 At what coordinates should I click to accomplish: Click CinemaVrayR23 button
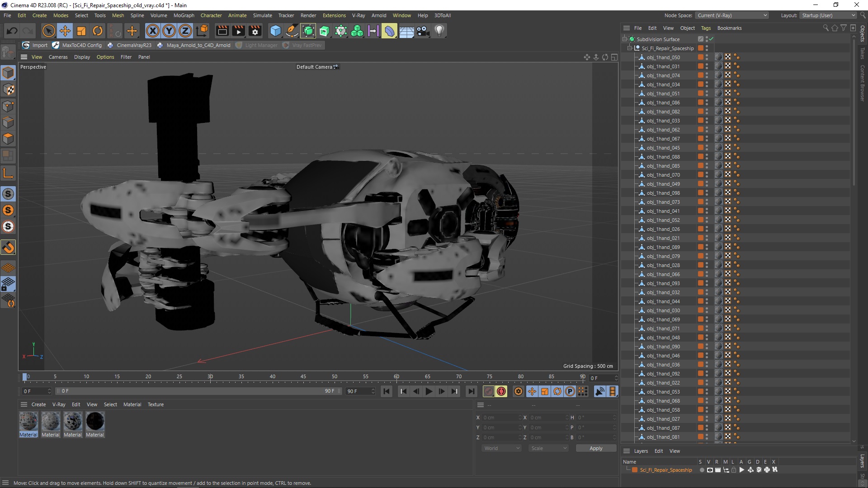(130, 45)
